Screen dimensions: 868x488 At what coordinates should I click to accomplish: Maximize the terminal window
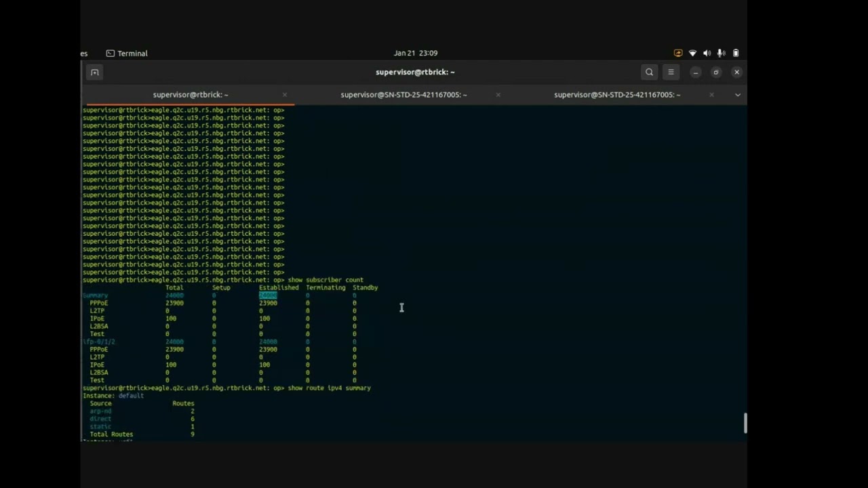716,72
